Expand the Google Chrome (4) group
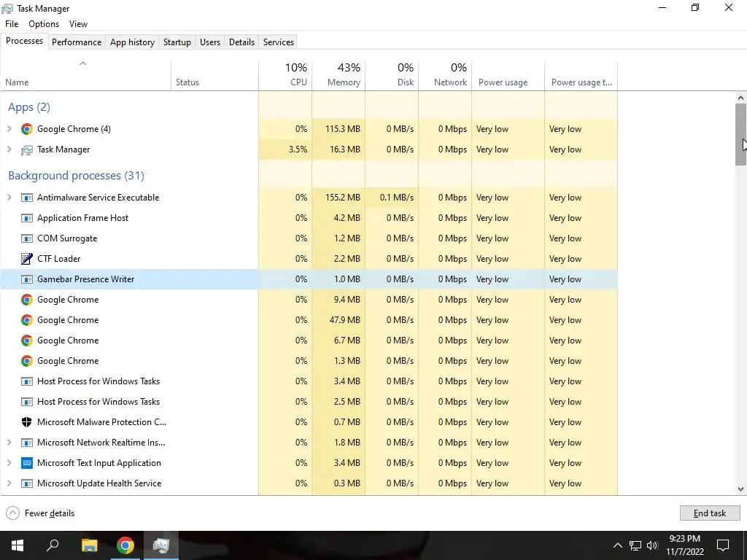 9,129
